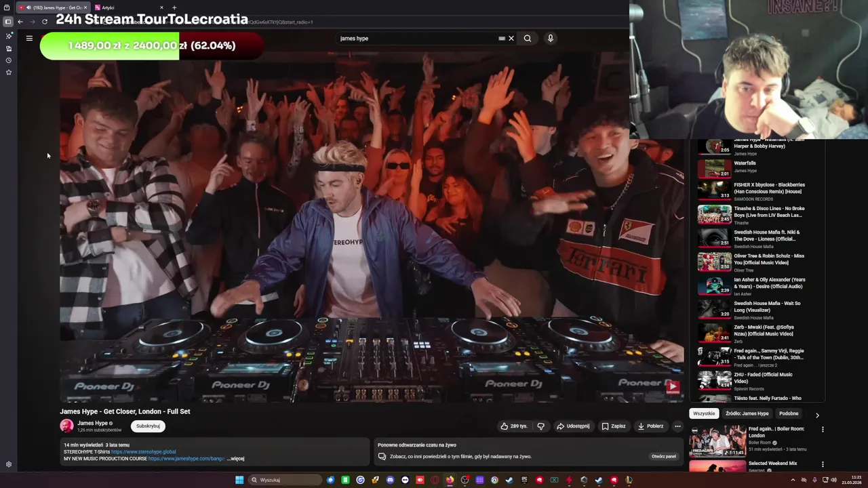This screenshot has height=488, width=868.
Task: Open Epic Games from the taskbar
Action: [524, 480]
